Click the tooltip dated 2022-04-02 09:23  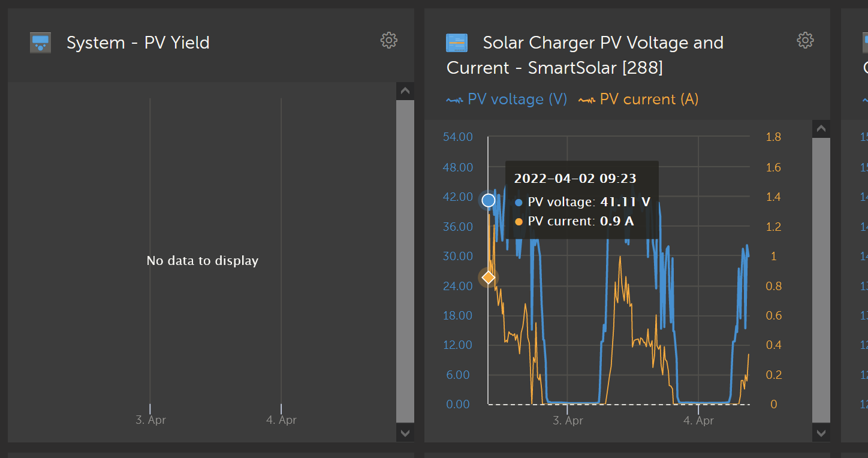point(581,198)
